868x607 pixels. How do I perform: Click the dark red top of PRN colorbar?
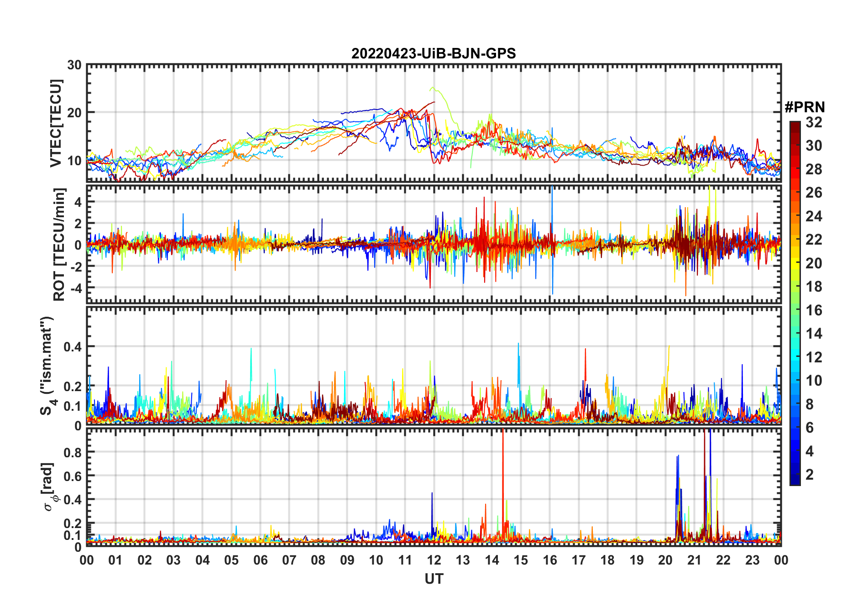795,125
